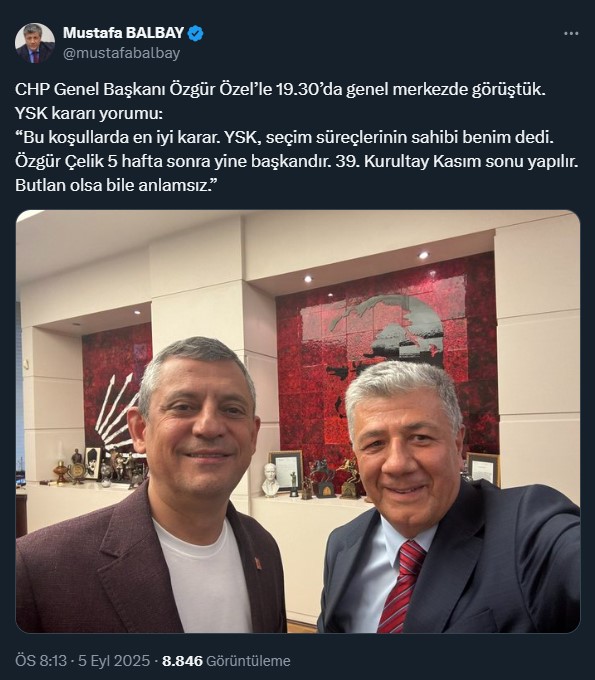View the 8.846 Görüntüleme count
The width and height of the screenshot is (595, 680).
(226, 661)
